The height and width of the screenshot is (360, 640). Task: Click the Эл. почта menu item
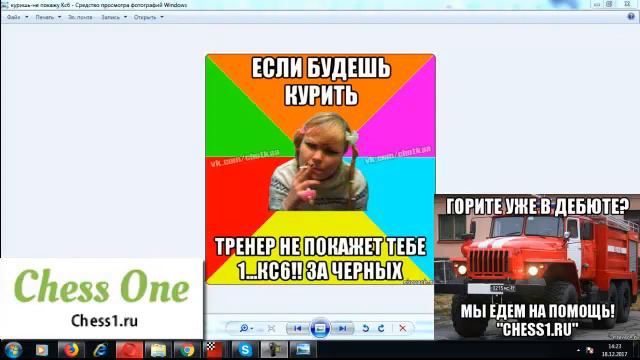click(80, 17)
